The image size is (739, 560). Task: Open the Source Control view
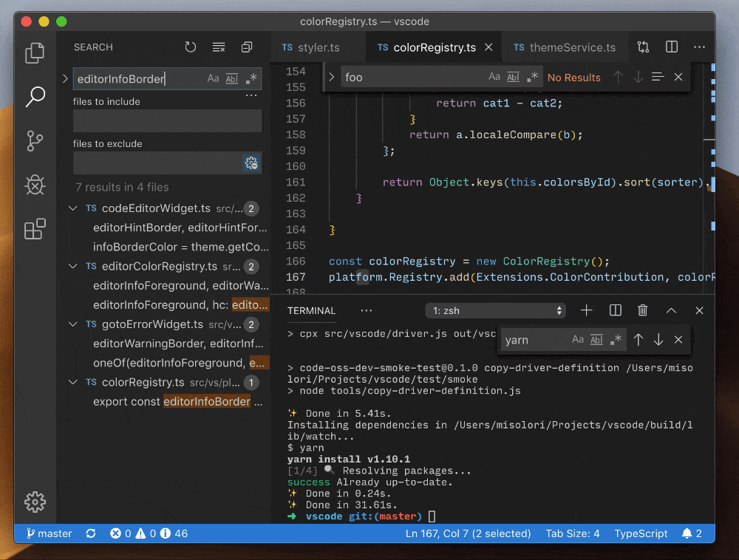[35, 140]
